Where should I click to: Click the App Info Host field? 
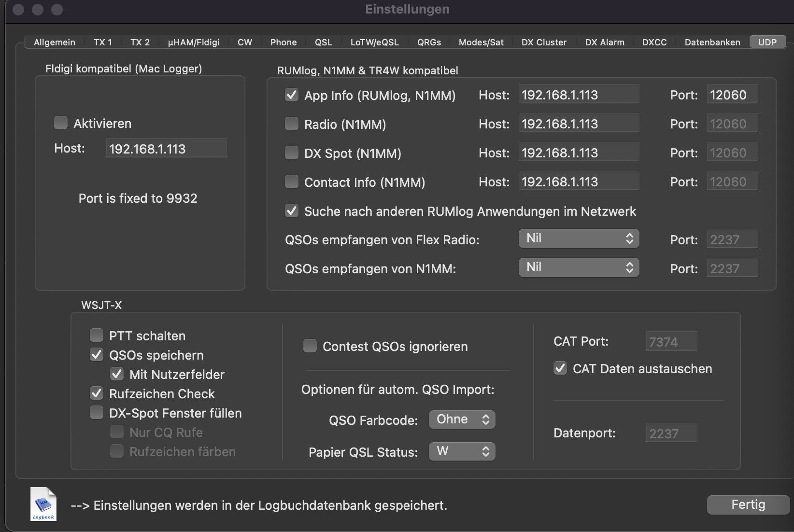(579, 95)
